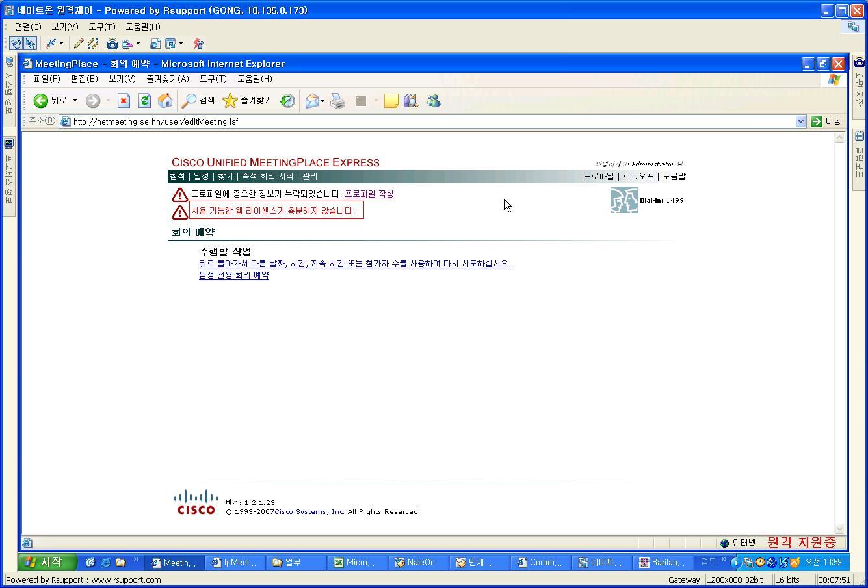
Task: Click 로그오프 in the top-right nav
Action: 638,176
